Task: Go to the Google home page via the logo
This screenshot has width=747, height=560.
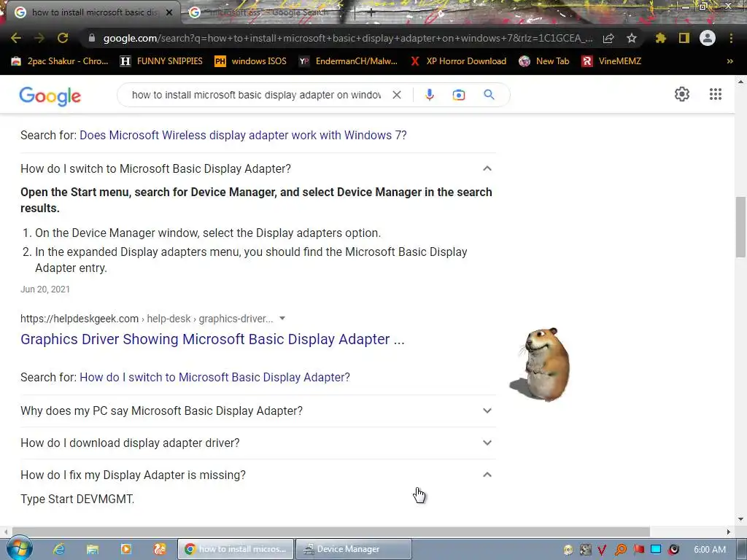Action: tap(50, 96)
